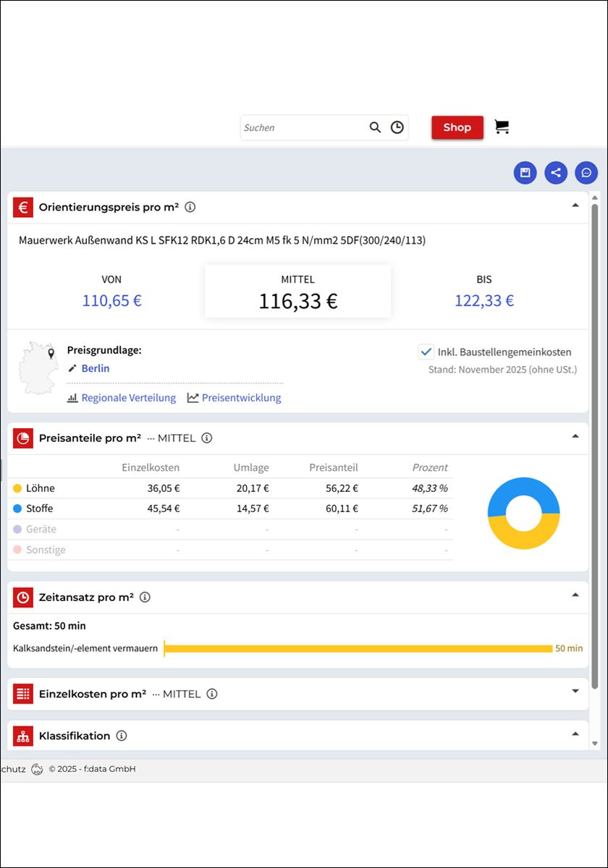Image resolution: width=608 pixels, height=868 pixels.
Task: Collapse the Preisanteile pro m² panel
Action: [575, 436]
